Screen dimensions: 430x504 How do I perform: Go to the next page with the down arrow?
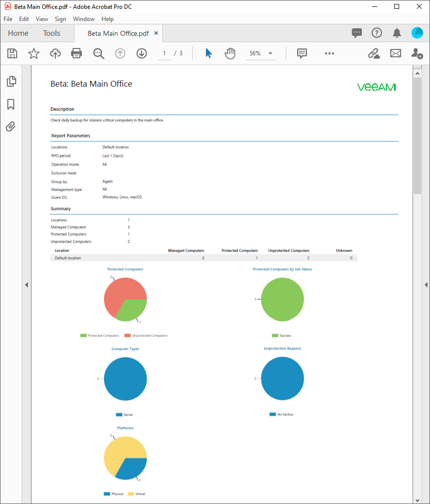tap(142, 53)
